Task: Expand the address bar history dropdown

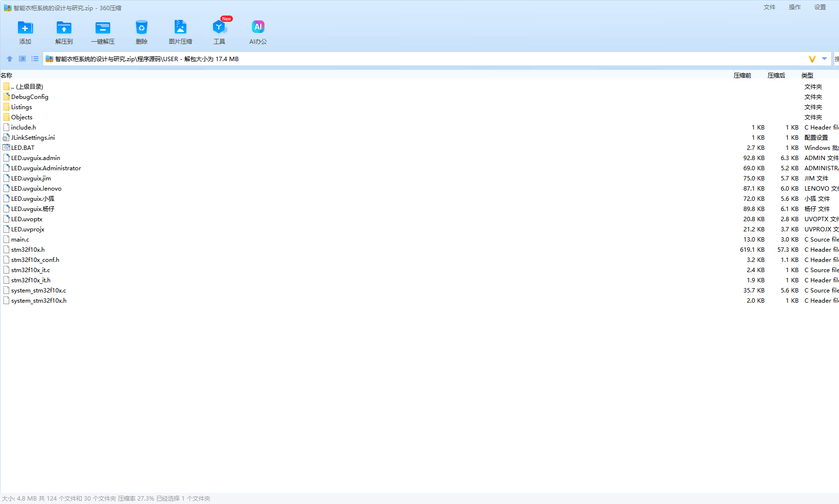Action: [824, 59]
